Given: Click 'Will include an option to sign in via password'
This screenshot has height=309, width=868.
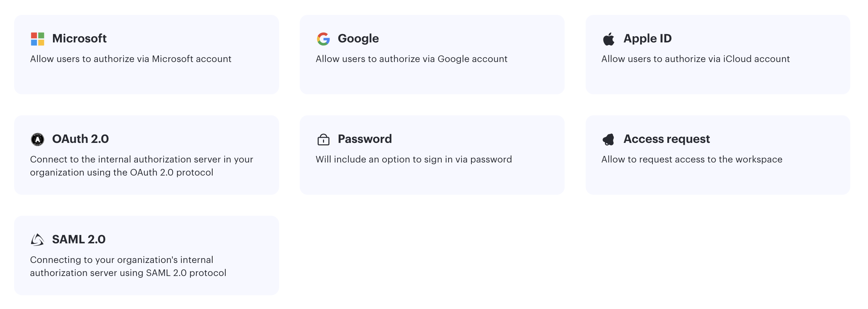Looking at the screenshot, I should click(414, 160).
